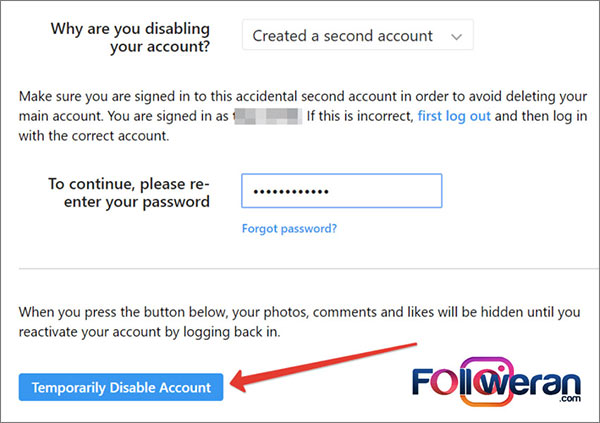Click the "with the correct account" text
The image size is (600, 423).
[98, 138]
